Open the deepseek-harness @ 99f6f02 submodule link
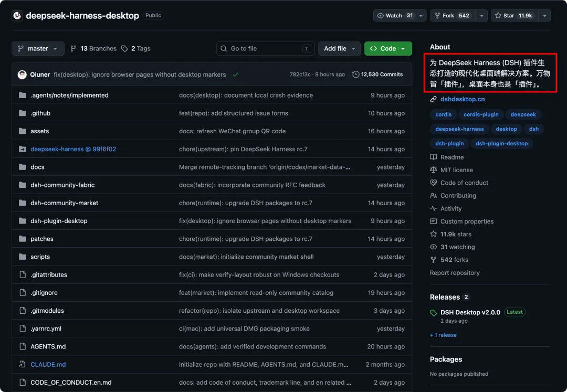This screenshot has width=567, height=392. pos(73,149)
